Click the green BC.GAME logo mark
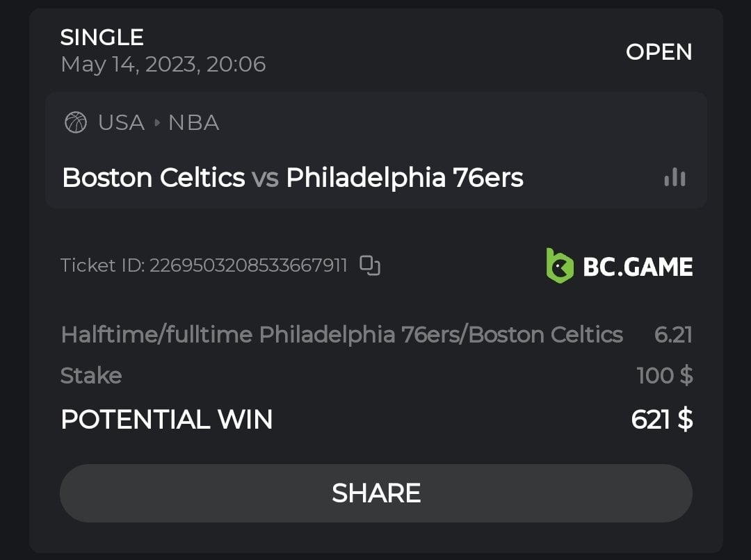Viewport: 751px width, 560px height. coord(560,266)
